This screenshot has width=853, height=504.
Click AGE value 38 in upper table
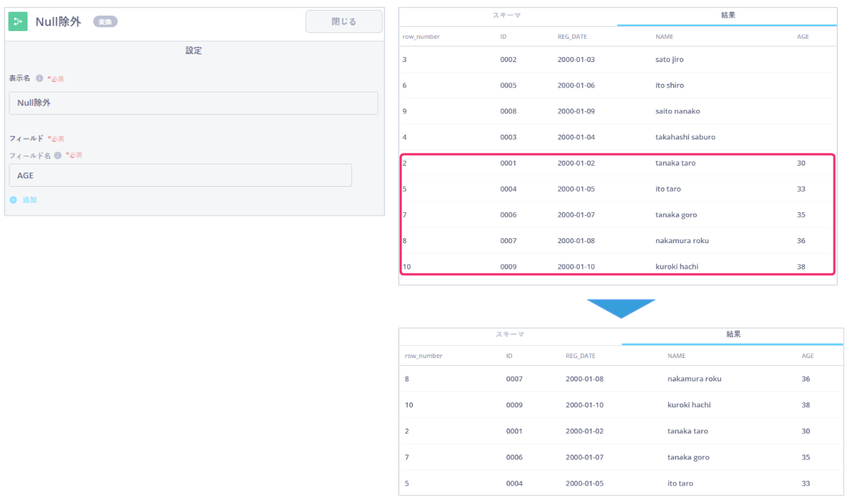[x=801, y=266]
